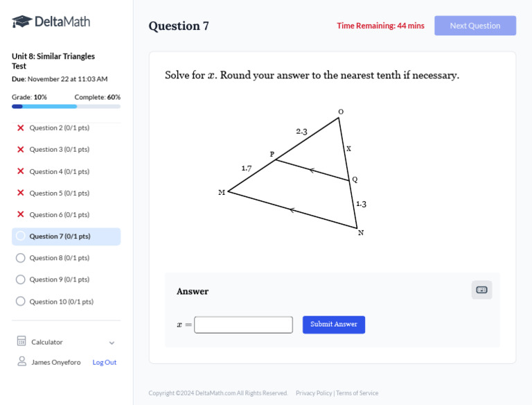Viewport: 532px width, 405px height.
Task: Expand the Calculator dropdown chevron
Action: (x=112, y=342)
